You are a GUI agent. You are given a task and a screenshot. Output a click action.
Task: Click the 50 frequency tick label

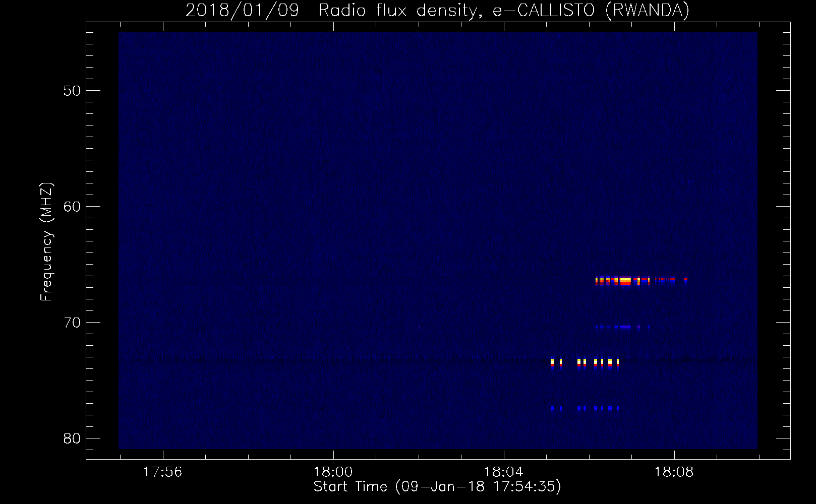[72, 91]
